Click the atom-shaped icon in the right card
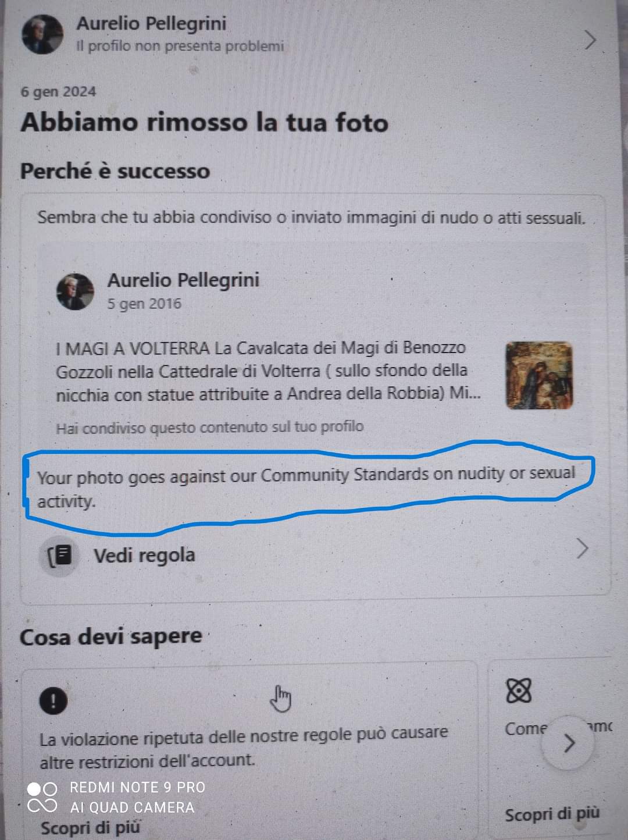This screenshot has height=840, width=628. 519,690
